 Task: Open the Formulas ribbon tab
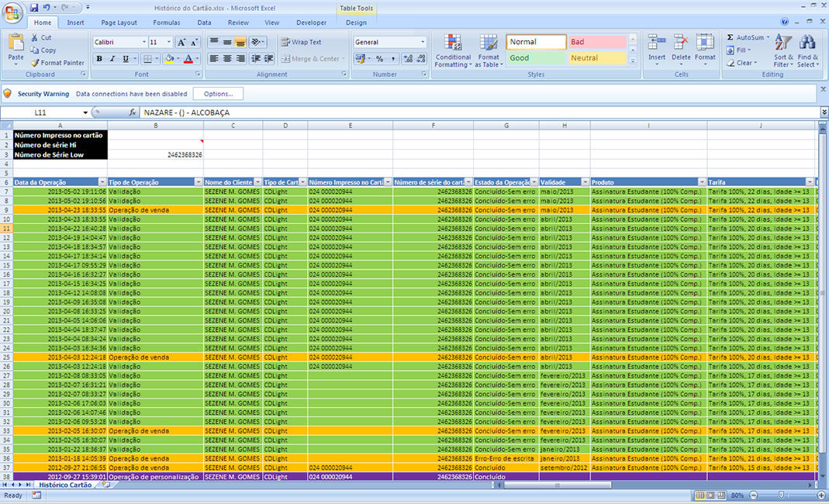point(166,22)
